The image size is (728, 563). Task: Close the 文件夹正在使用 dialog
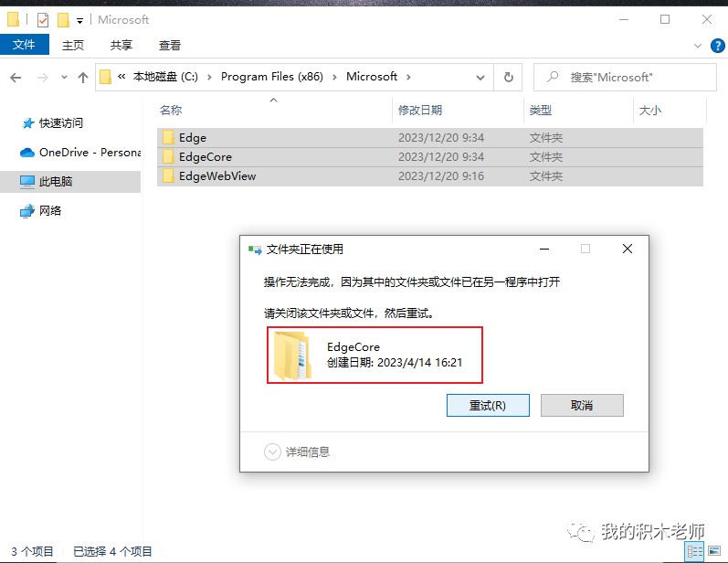click(628, 249)
